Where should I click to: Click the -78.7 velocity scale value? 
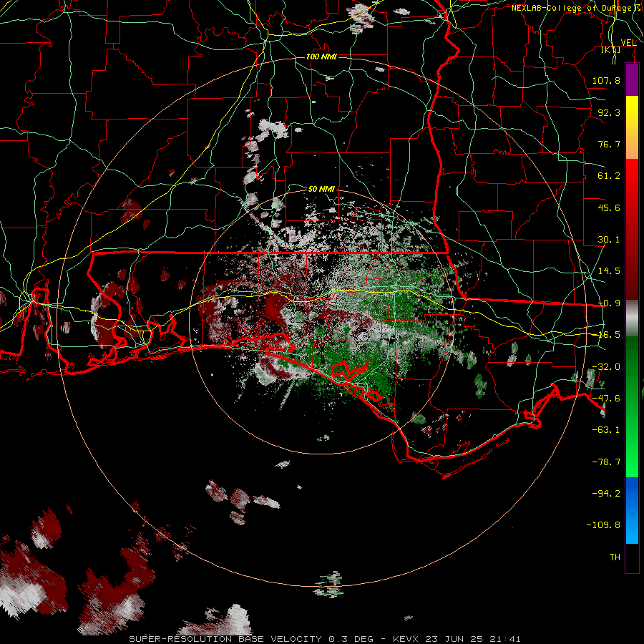606,462
